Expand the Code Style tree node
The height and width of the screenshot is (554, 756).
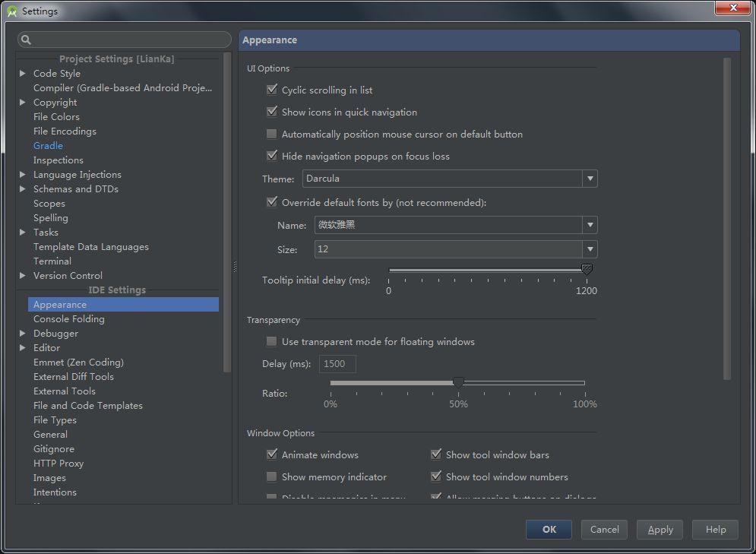[23, 74]
